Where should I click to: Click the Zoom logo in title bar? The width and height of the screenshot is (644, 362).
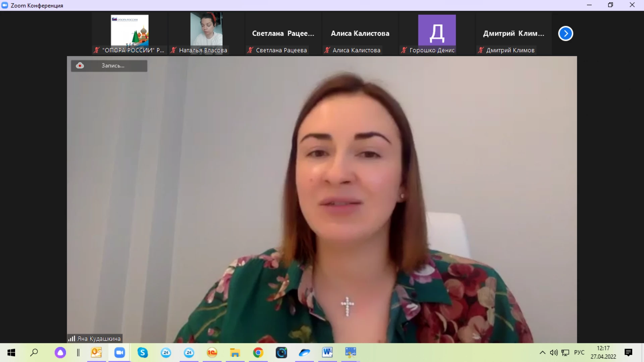5,5
